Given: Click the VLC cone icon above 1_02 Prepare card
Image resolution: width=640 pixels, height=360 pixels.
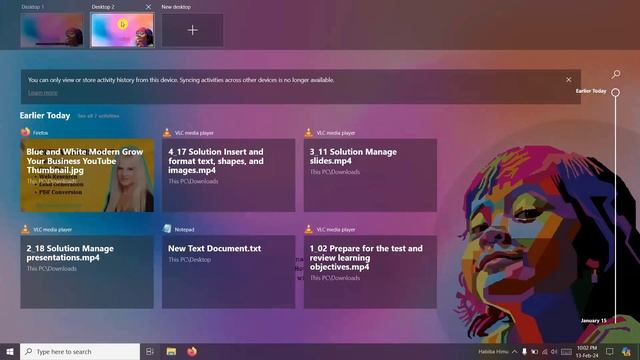Looking at the screenshot, I should (309, 229).
